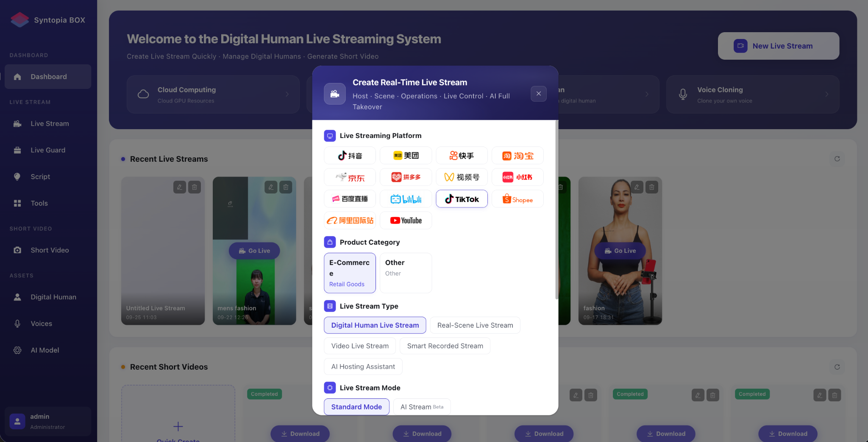This screenshot has height=442, width=868.
Task: Select the Douyin (抖音) platform logo
Action: coord(350,156)
